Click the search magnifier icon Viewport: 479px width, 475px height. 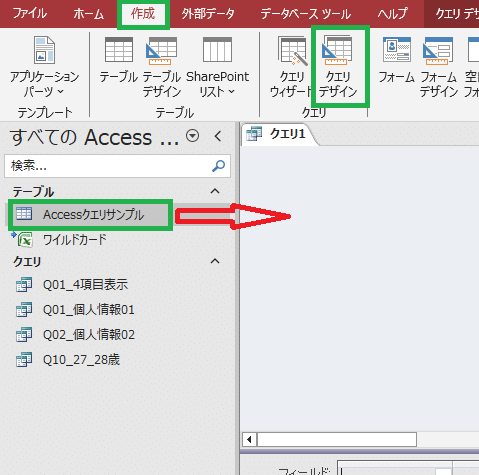(218, 166)
